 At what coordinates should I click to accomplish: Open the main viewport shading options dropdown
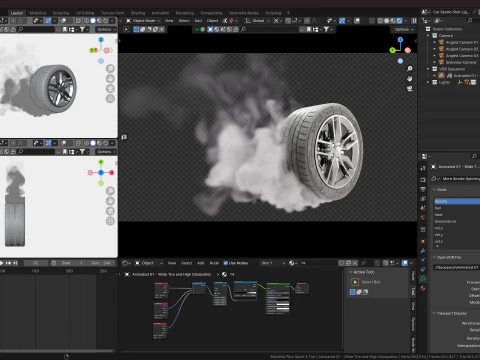[x=405, y=21]
